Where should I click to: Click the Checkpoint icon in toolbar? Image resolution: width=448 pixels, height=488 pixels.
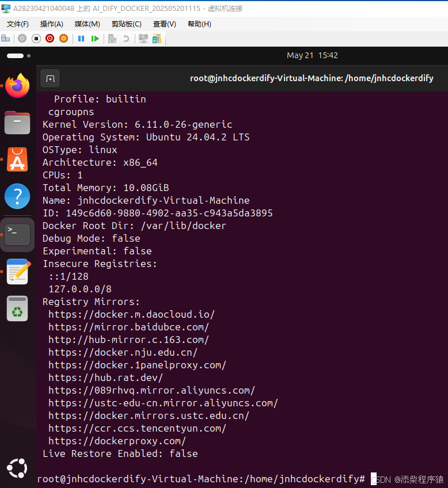[x=112, y=39]
